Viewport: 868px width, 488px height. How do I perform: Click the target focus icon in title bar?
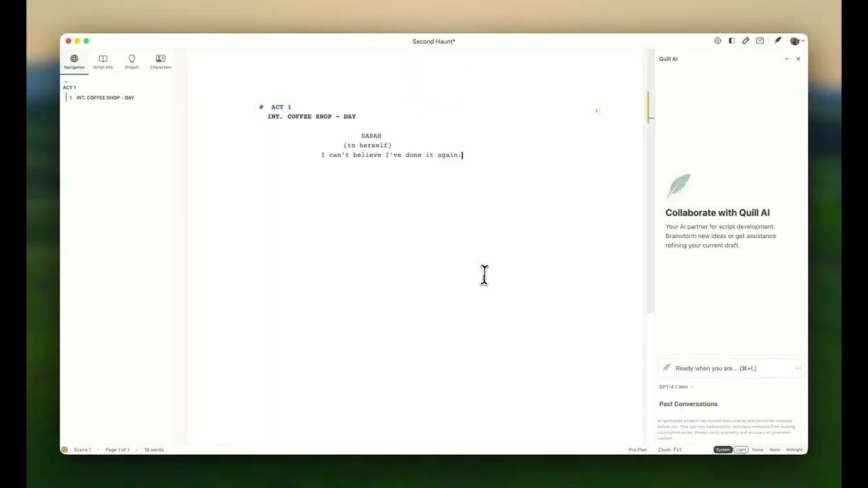pyautogui.click(x=717, y=41)
